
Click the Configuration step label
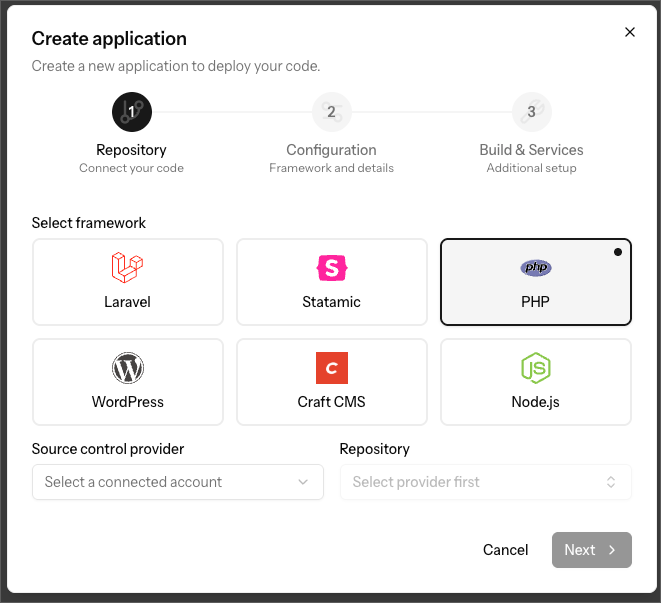[x=331, y=150]
